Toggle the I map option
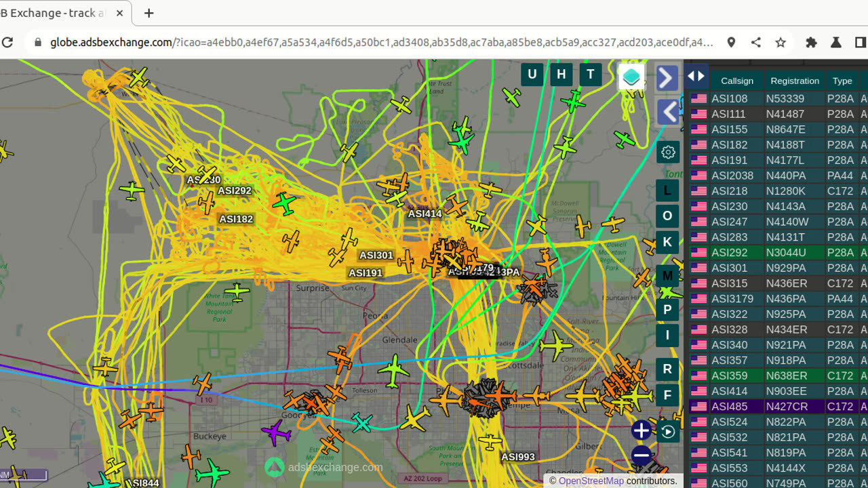Screen dimensions: 868x488 [667, 335]
